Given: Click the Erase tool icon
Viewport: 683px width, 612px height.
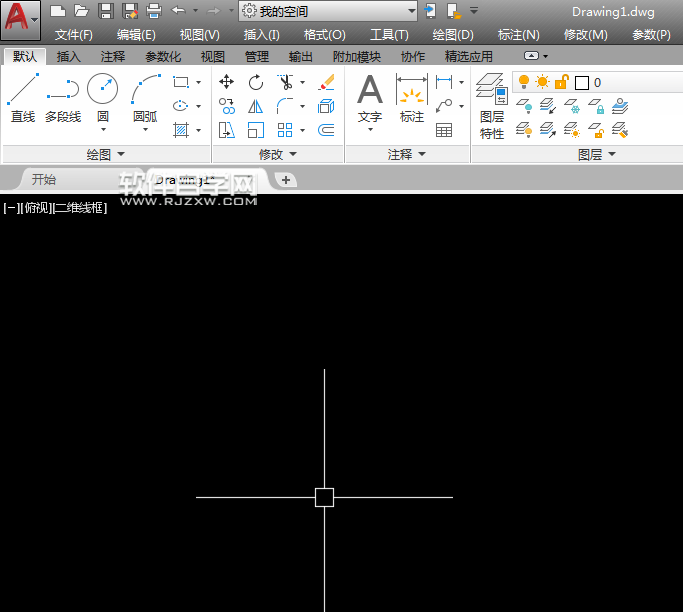Looking at the screenshot, I should [x=326, y=82].
